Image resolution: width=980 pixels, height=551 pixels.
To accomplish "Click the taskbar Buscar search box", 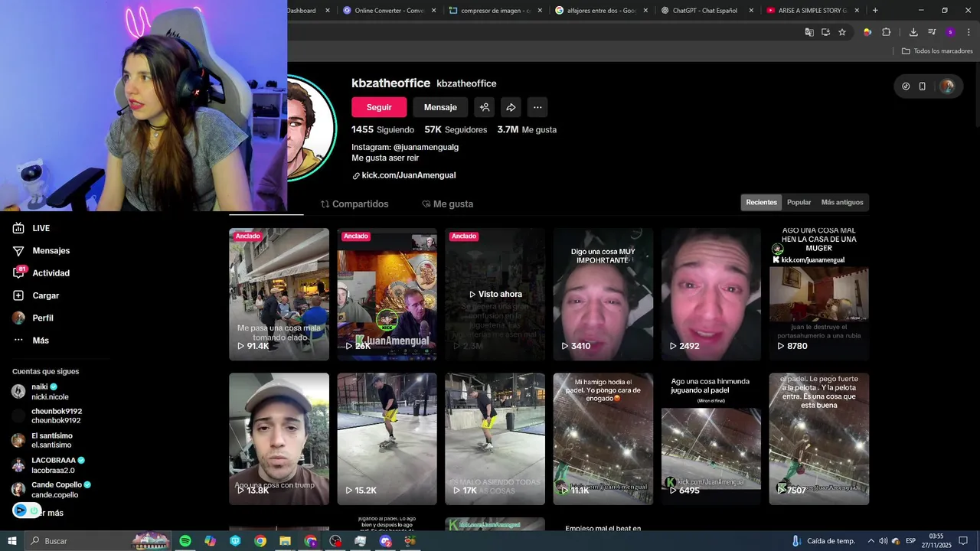I will 97,541.
